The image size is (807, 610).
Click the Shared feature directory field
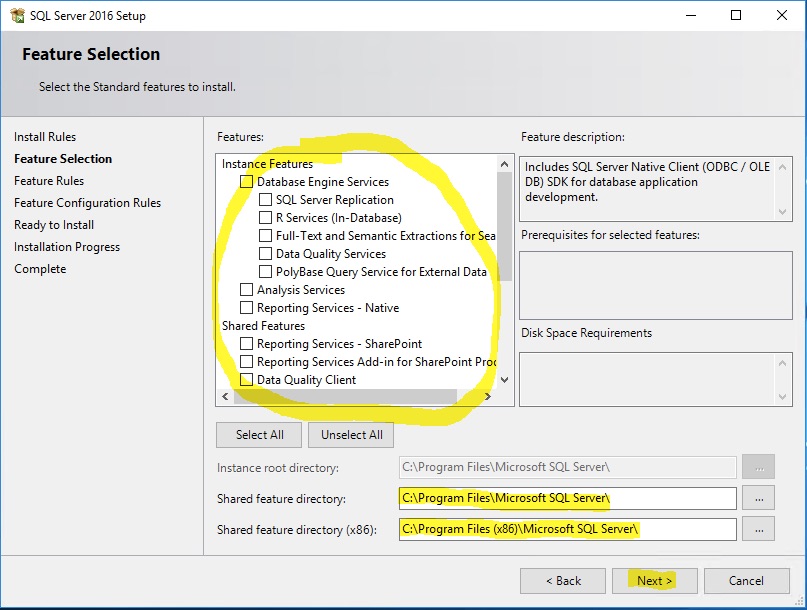tap(568, 498)
